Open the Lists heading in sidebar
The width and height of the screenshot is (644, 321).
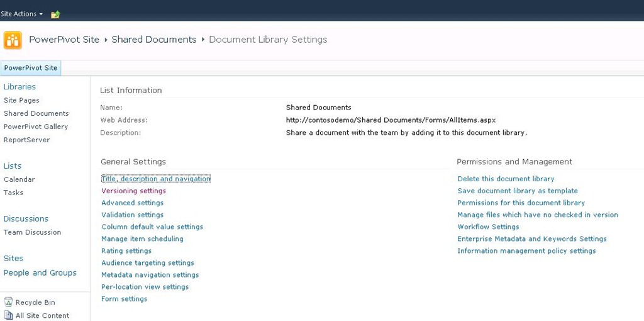tap(13, 166)
